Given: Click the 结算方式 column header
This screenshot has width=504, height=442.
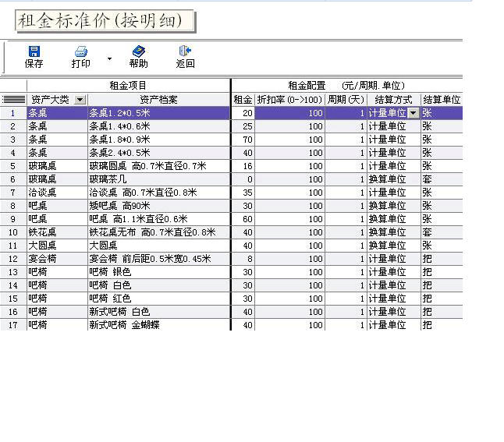Looking at the screenshot, I should 394,100.
